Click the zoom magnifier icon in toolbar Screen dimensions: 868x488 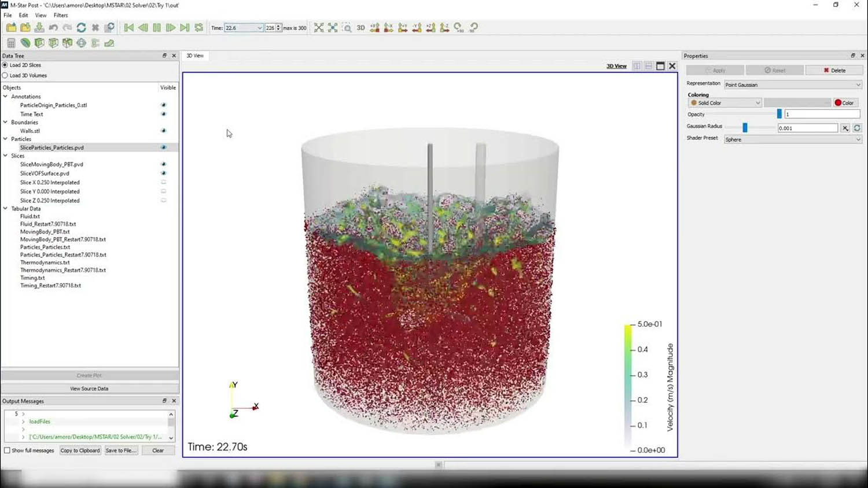(x=347, y=27)
